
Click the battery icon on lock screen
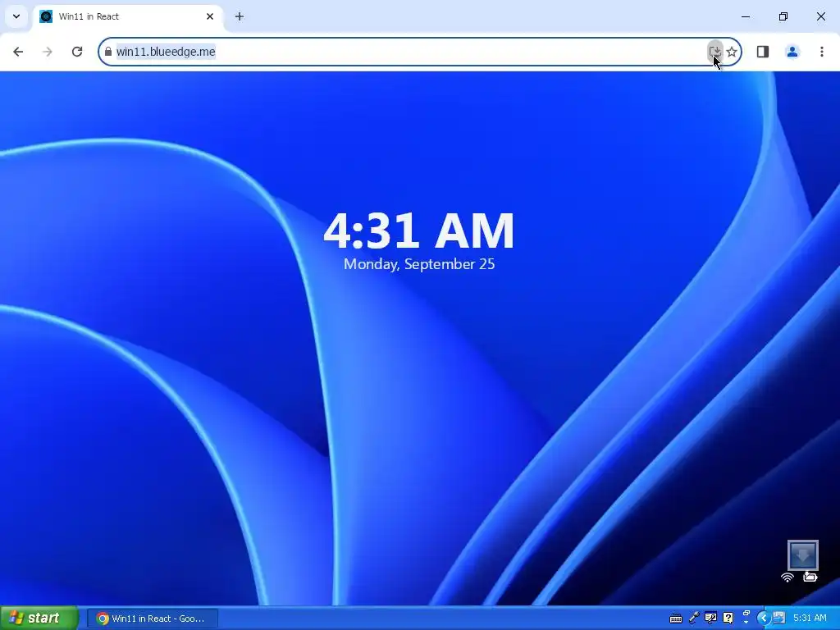pyautogui.click(x=810, y=577)
